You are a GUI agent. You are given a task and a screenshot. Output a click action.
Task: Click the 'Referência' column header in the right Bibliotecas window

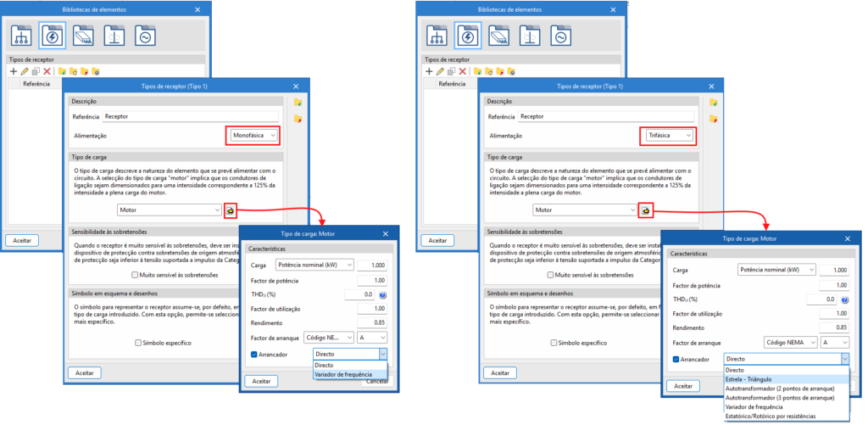452,84
